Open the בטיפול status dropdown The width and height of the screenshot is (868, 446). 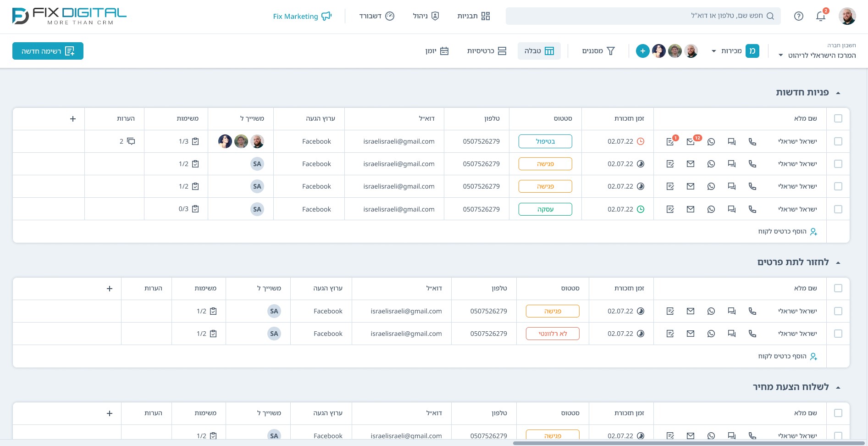[x=545, y=141]
